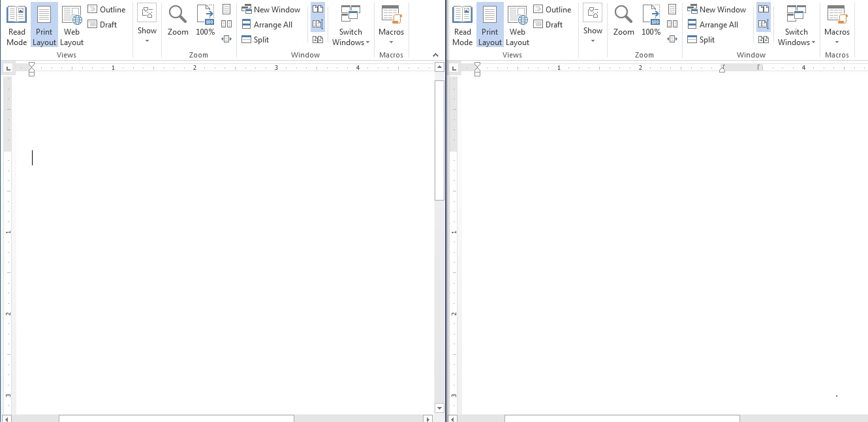This screenshot has width=868, height=422.
Task: Open Switch Windows dropdown in right window
Action: click(796, 25)
